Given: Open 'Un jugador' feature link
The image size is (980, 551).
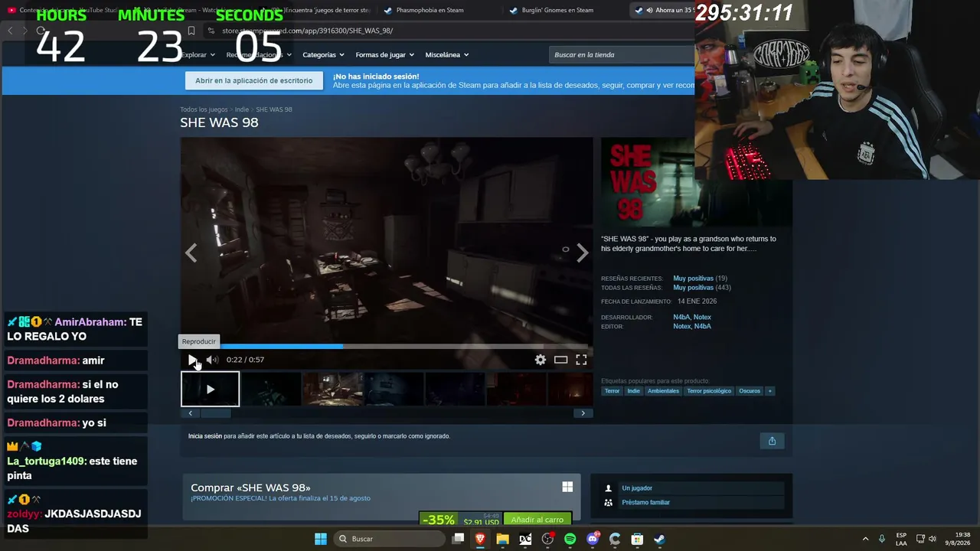Looking at the screenshot, I should [x=637, y=488].
